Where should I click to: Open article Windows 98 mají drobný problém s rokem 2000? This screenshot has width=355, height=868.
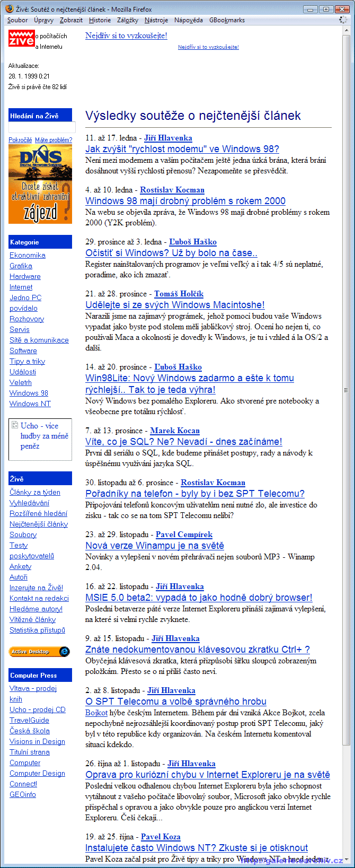click(x=185, y=201)
